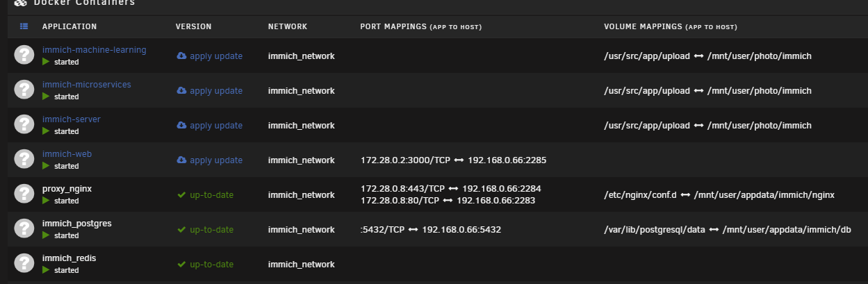Open the immich-microservices container link
The image size is (868, 284).
[86, 85]
